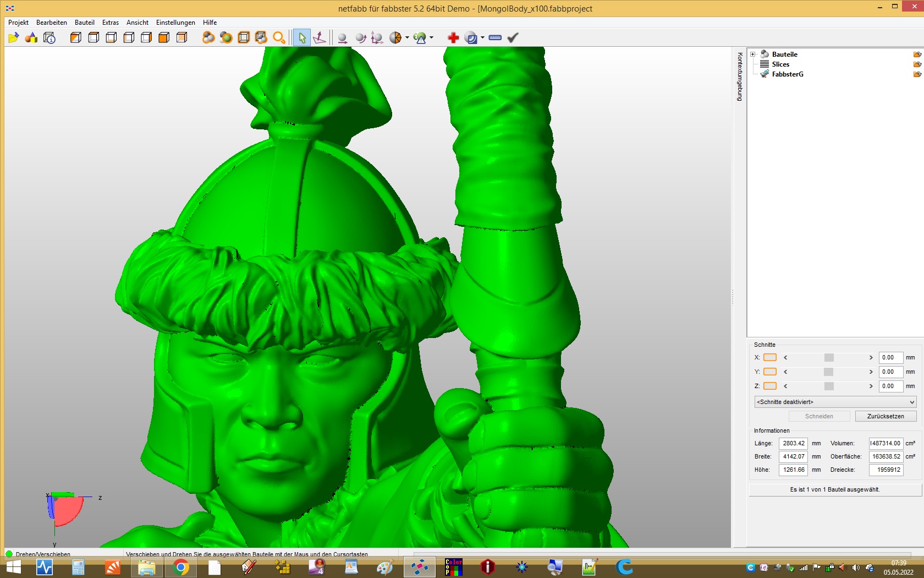Open the Schnitte deaktiviert dropdown
The image size is (924, 578).
[835, 402]
